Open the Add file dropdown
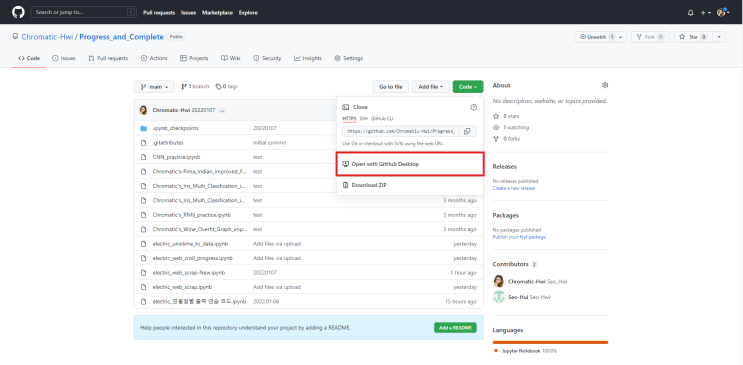743x365 pixels. coord(431,87)
